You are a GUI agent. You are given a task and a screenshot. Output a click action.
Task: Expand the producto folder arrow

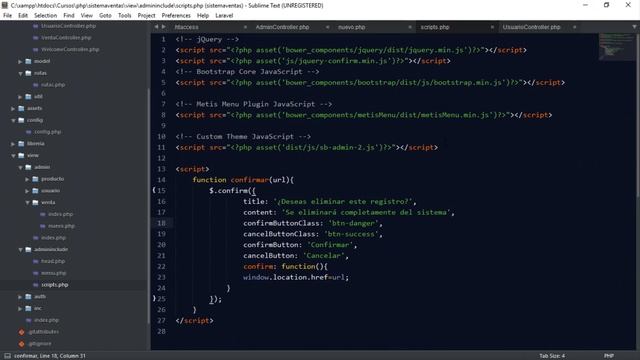pos(27,179)
